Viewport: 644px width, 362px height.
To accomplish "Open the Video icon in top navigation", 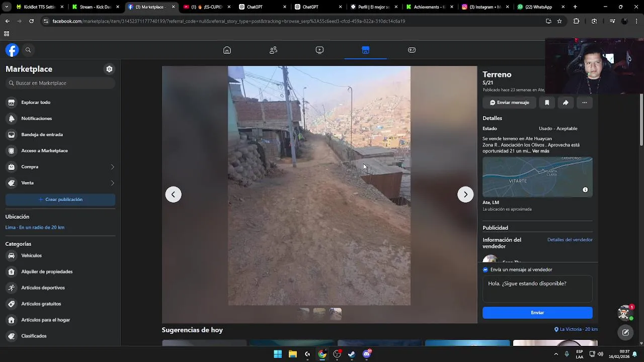I will [319, 50].
